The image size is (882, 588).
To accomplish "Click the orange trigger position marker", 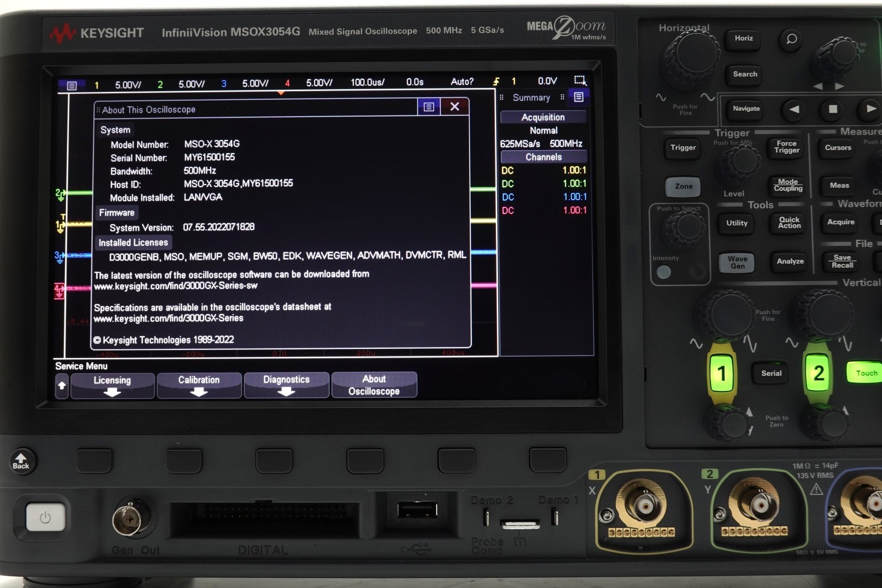I will [x=281, y=93].
